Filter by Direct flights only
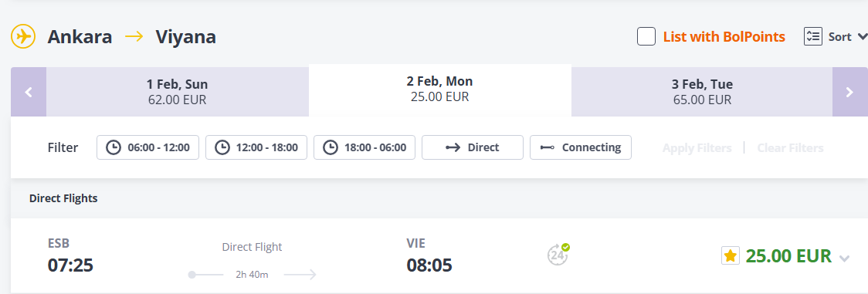868x294 pixels. click(x=472, y=147)
